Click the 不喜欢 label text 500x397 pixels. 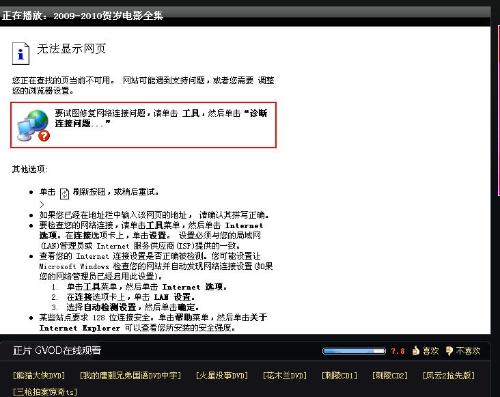click(x=468, y=351)
